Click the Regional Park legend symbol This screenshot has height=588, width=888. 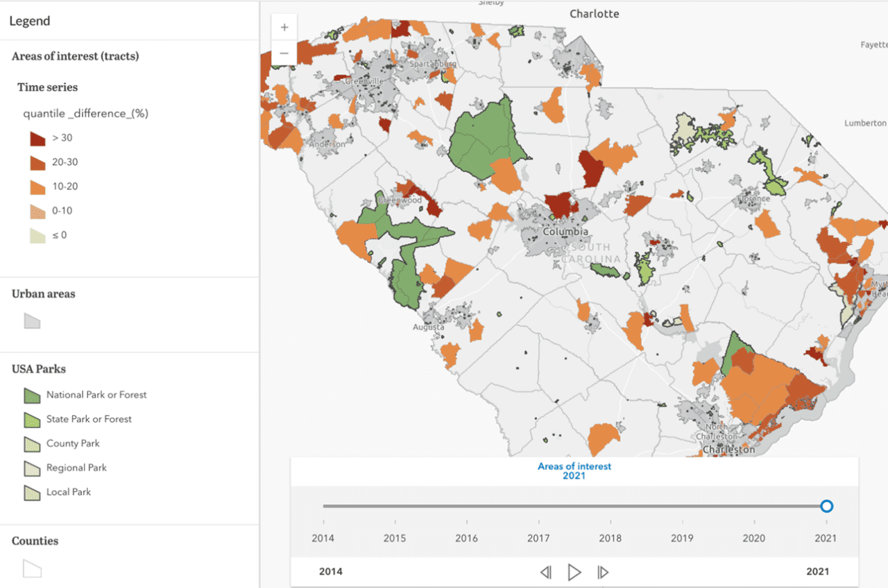(x=32, y=468)
